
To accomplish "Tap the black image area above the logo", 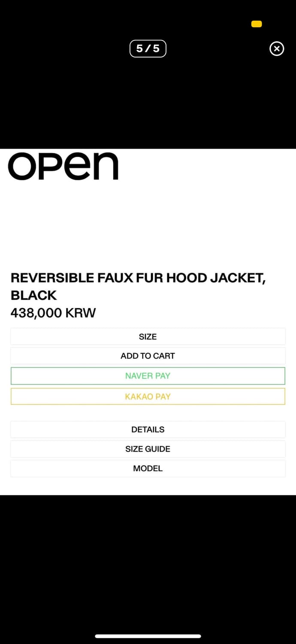I will point(148,99).
